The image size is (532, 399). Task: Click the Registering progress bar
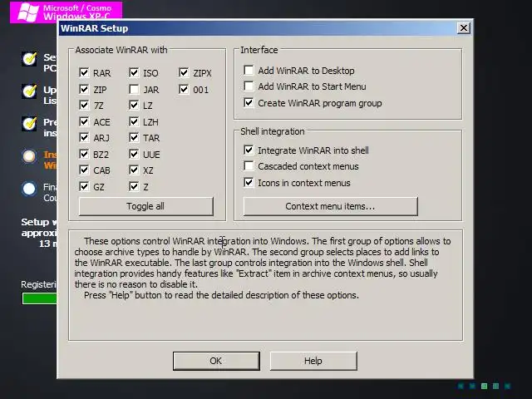point(39,298)
